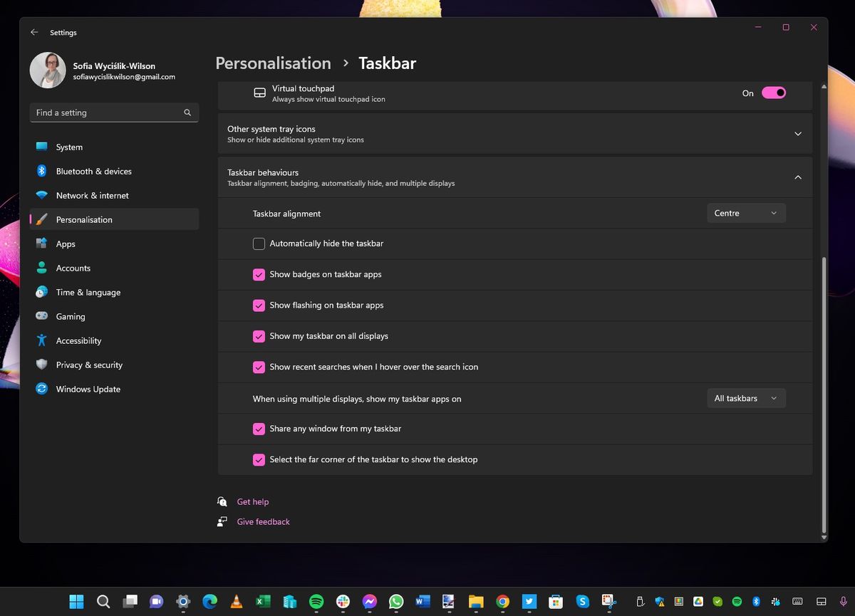Click the Find a setting search box
Screen dimensions: 855x616
tap(114, 113)
